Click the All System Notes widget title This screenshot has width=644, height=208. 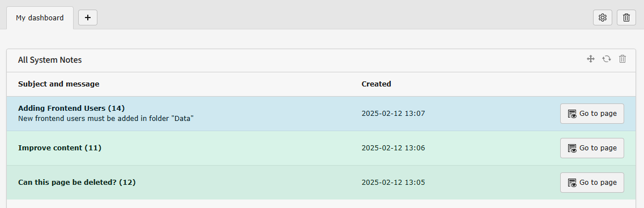click(50, 60)
